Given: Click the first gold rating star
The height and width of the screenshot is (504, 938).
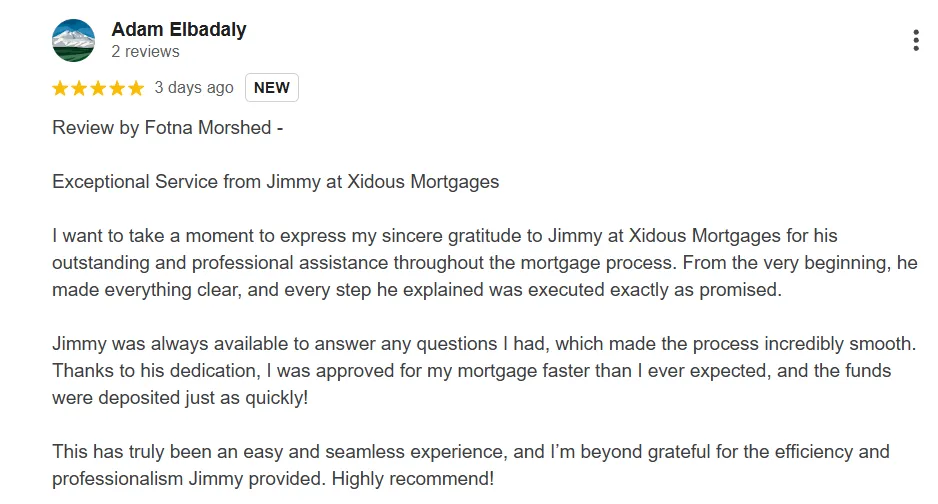Looking at the screenshot, I should point(60,88).
